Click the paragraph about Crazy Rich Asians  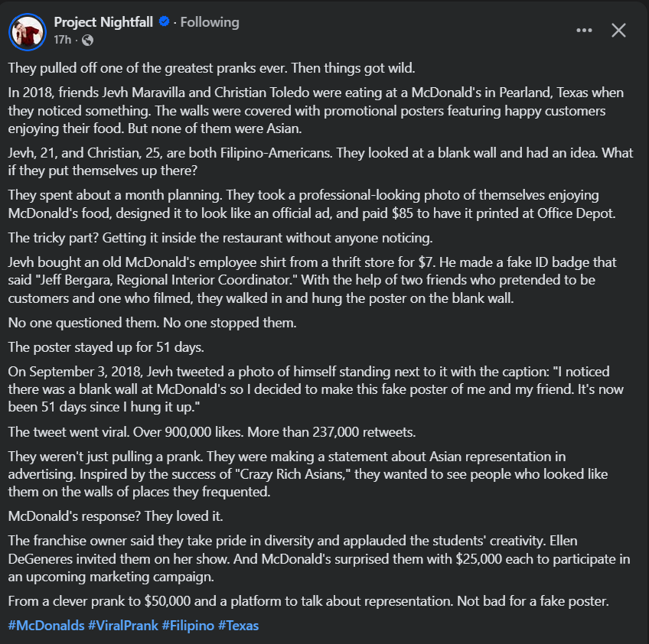coord(306,474)
